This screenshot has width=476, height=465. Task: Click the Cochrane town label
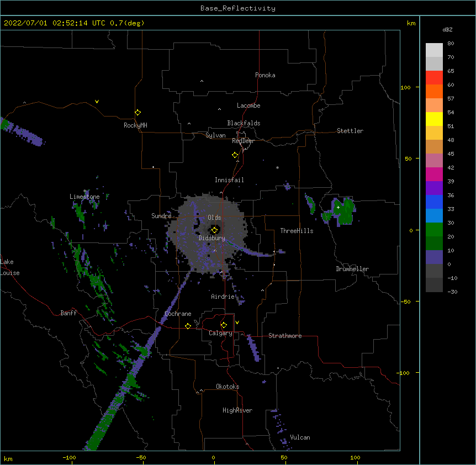click(x=178, y=314)
